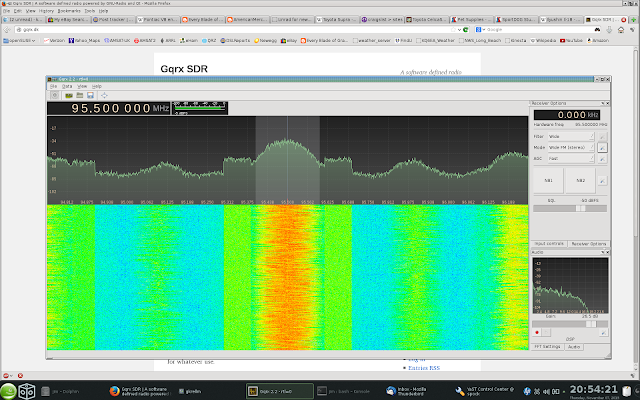
Task: Toggle the Gqrx start DSP power button
Action: (x=55, y=96)
